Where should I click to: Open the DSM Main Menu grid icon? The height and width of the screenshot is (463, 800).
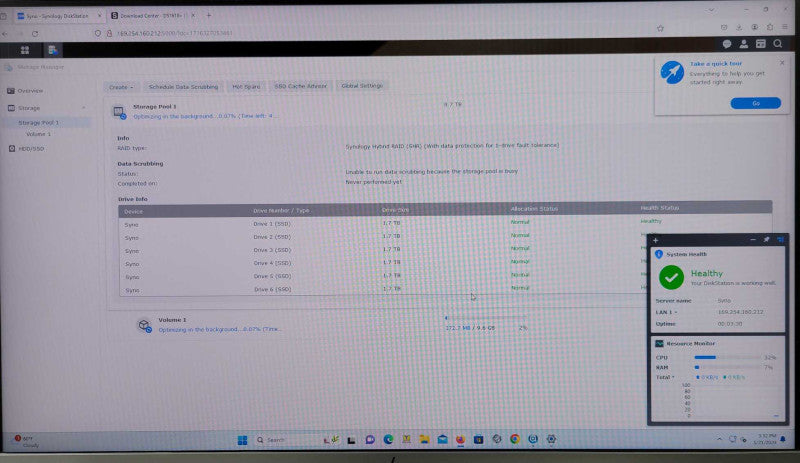click(24, 50)
